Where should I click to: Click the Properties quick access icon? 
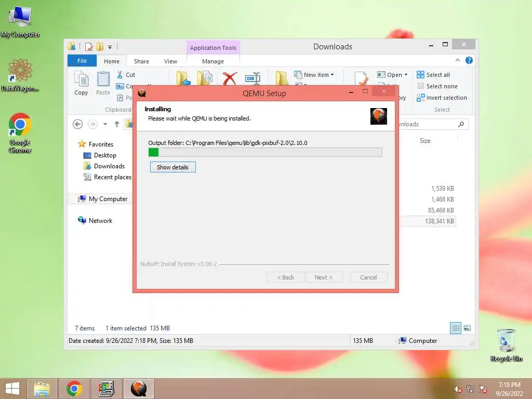coord(89,46)
